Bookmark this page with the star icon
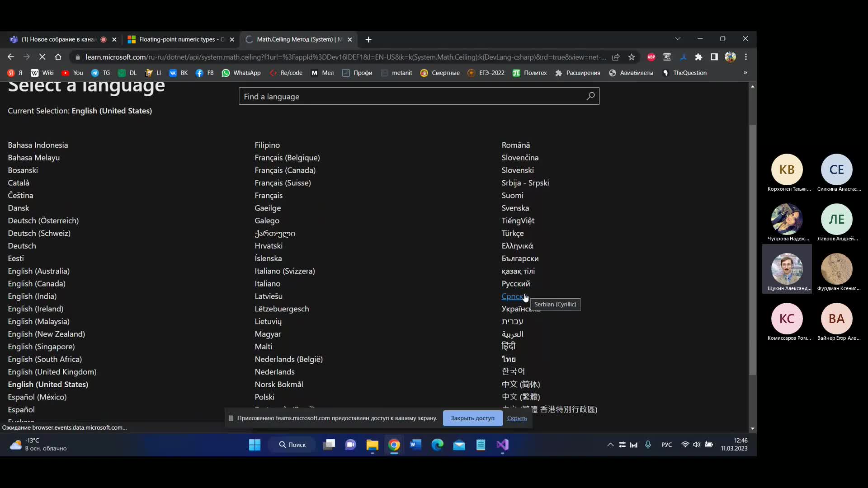The image size is (868, 488). 632,57
